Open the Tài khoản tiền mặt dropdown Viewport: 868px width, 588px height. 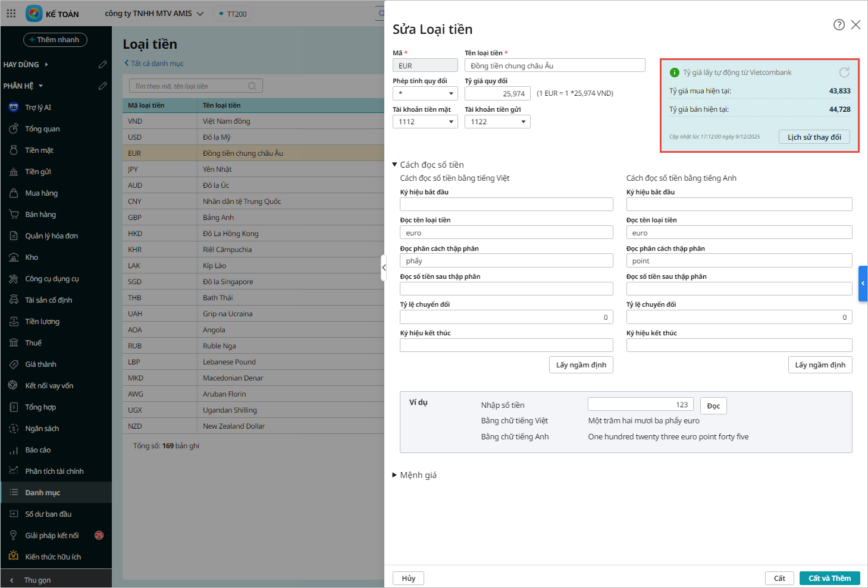click(425, 122)
